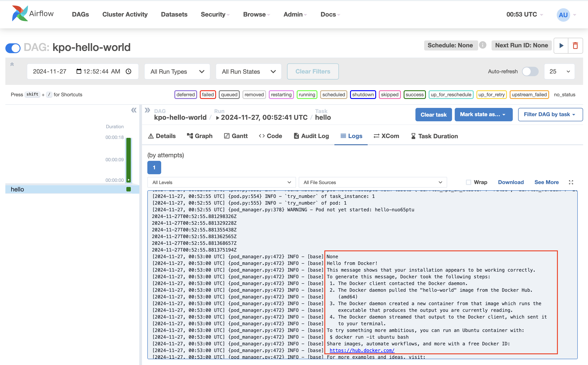
Task: Click the run 2024-11-27, 00:52:41 UTC breadcrumb
Action: pyautogui.click(x=262, y=117)
